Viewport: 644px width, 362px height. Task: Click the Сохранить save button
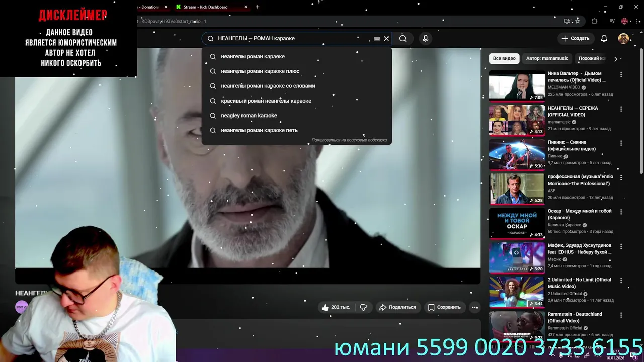point(444,307)
